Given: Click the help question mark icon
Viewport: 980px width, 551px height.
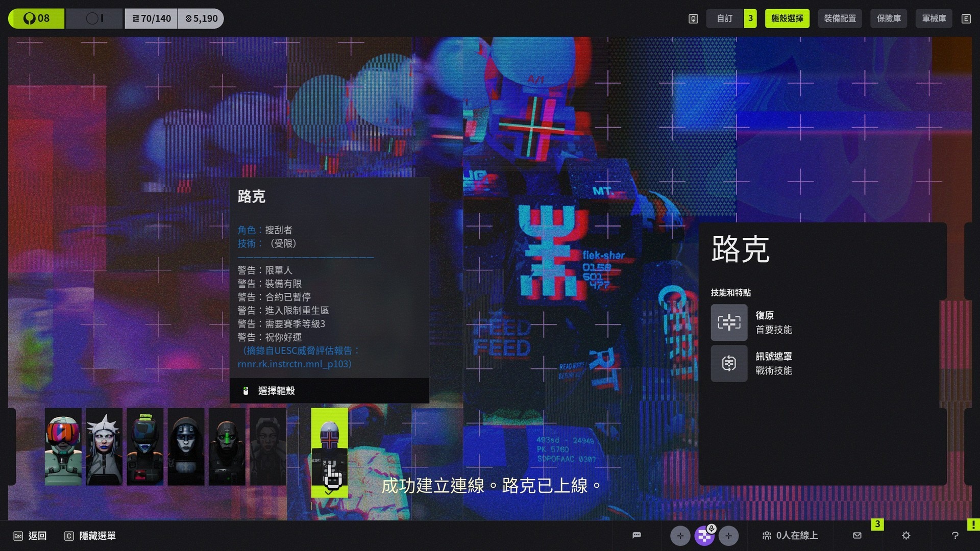Looking at the screenshot, I should (x=955, y=535).
